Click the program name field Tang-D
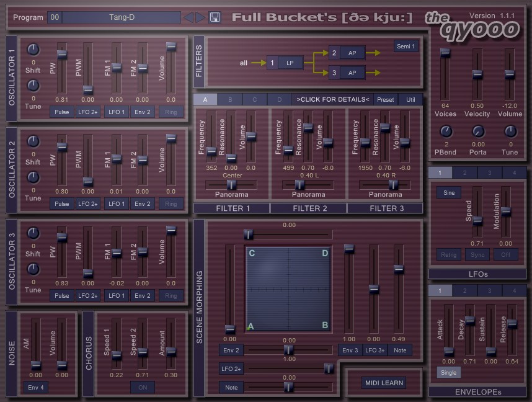 pos(122,17)
